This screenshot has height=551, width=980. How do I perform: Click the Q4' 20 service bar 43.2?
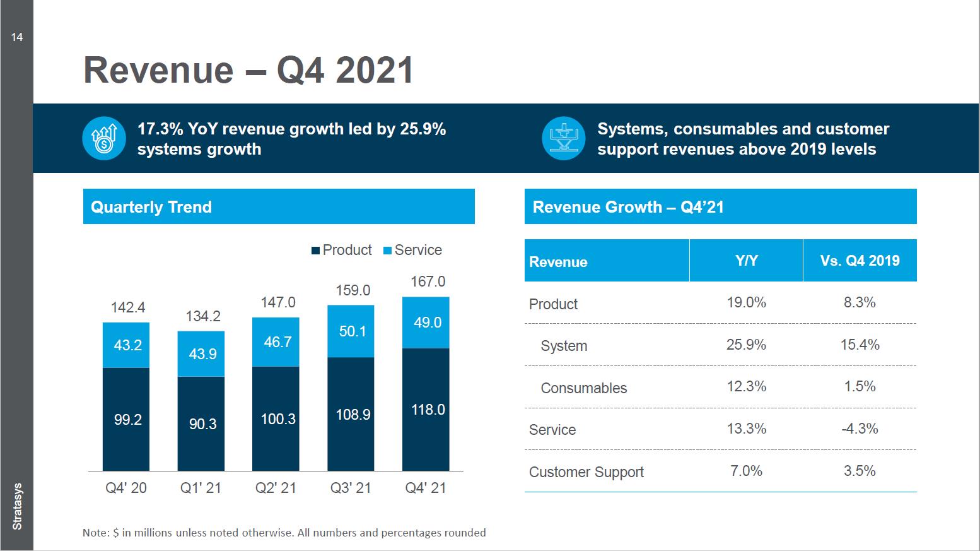click(x=126, y=345)
